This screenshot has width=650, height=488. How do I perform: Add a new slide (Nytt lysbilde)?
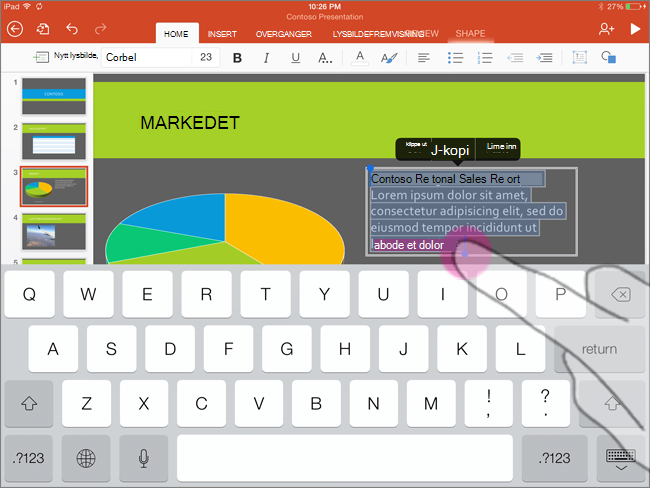[x=65, y=56]
